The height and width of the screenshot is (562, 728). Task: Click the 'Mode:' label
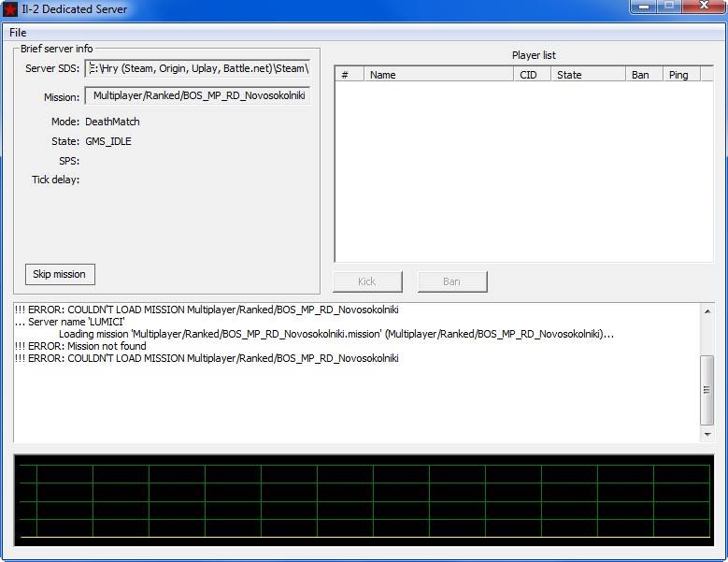[x=65, y=122]
